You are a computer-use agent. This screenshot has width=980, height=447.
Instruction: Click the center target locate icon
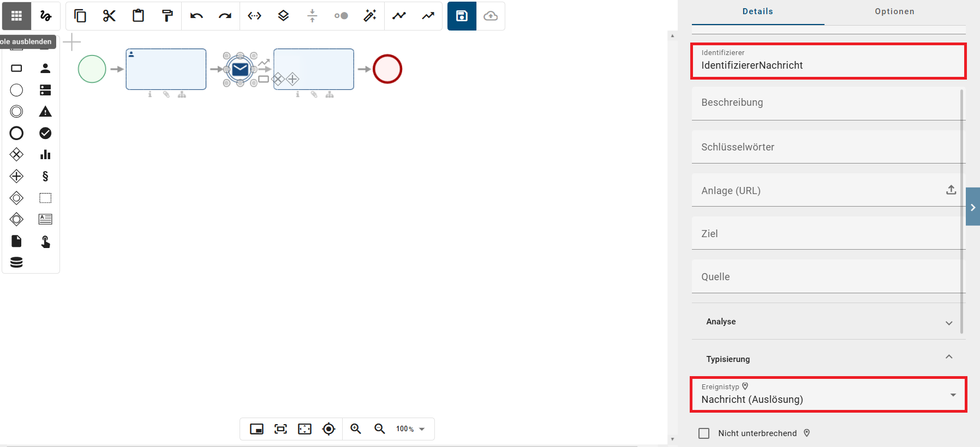point(328,429)
